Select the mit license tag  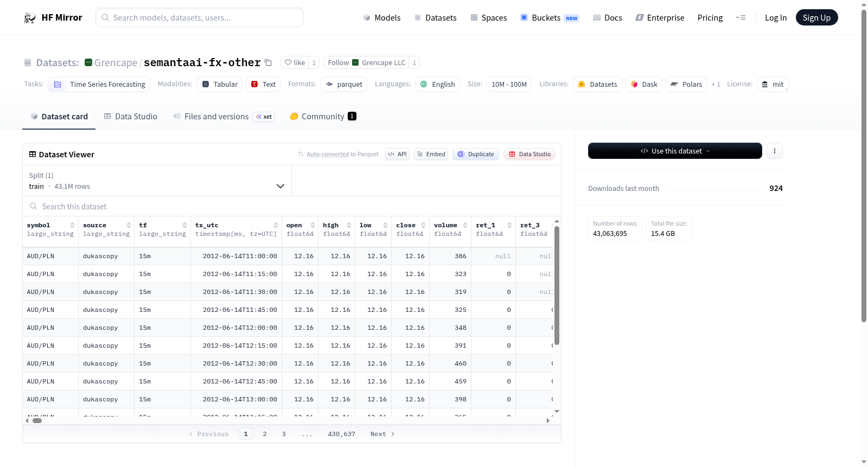click(x=773, y=84)
